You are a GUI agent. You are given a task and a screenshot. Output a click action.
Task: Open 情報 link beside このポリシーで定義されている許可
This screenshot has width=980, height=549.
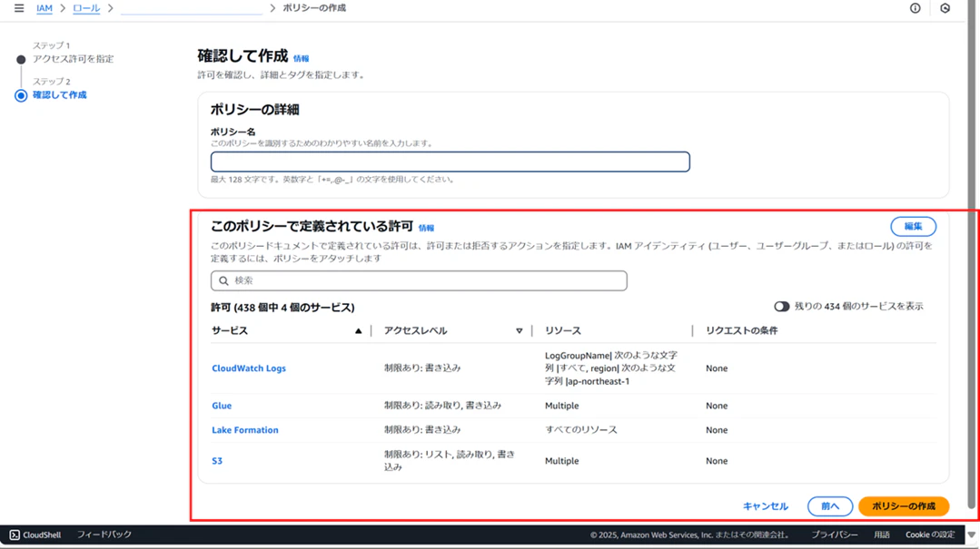pos(426,228)
